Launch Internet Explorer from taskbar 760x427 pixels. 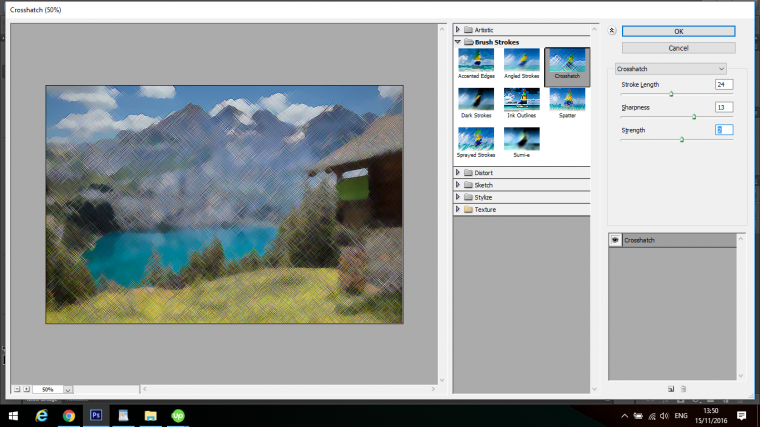click(x=42, y=416)
